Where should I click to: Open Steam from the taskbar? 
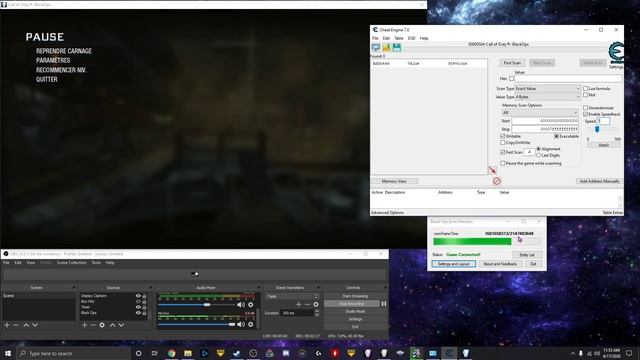click(237, 353)
